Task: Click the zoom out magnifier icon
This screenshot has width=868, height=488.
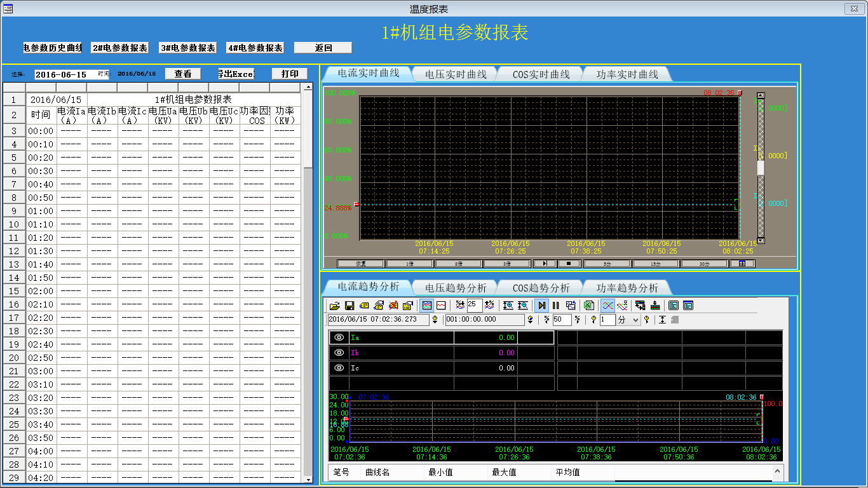Action: point(523,306)
